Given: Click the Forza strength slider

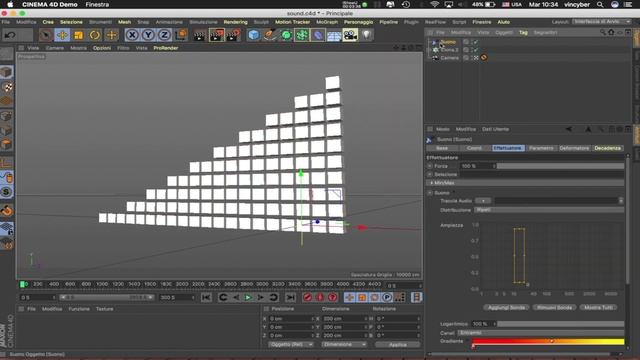Looking at the screenshot, I should click(x=560, y=166).
